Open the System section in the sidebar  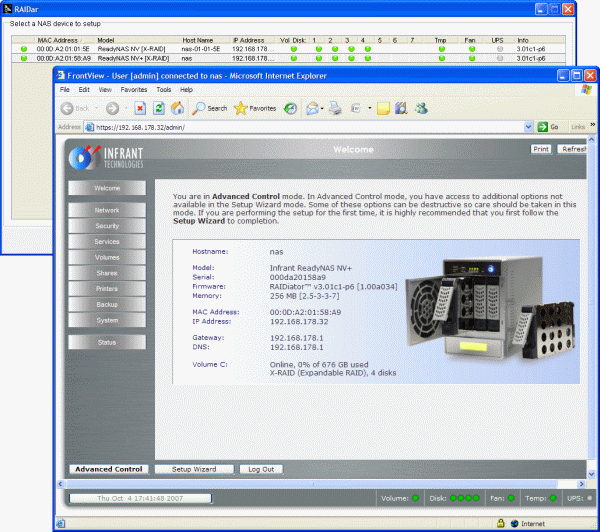click(x=107, y=320)
